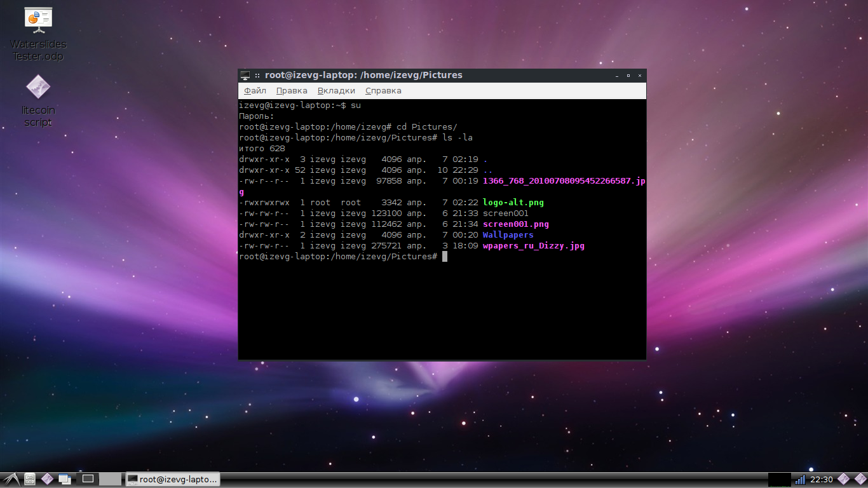This screenshot has width=868, height=488.
Task: Click the file size 112462
Action: click(386, 224)
